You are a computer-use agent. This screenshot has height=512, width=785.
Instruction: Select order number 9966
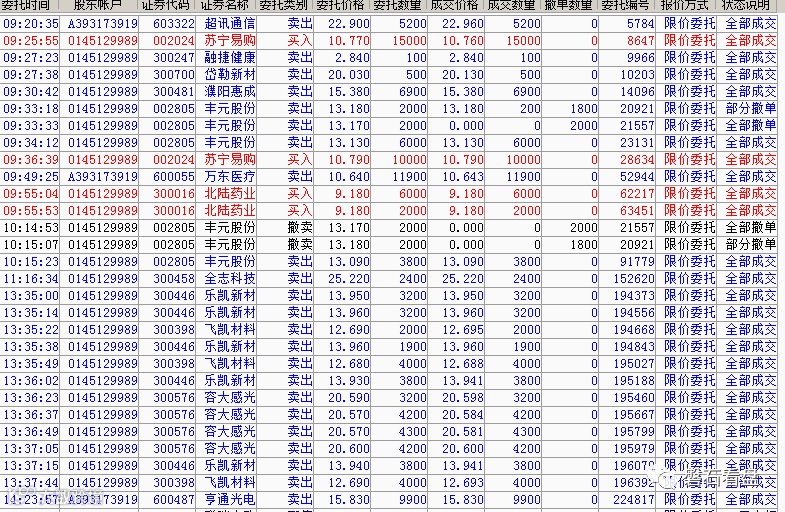tap(640, 58)
